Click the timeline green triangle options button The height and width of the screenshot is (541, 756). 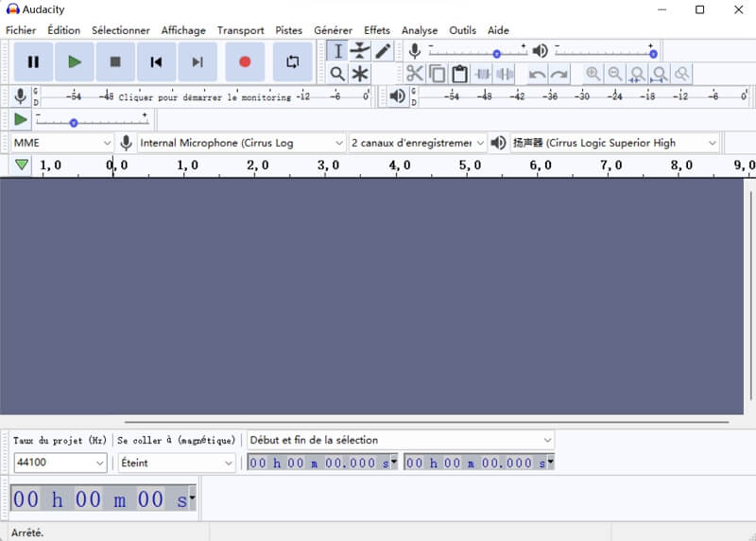(x=21, y=166)
